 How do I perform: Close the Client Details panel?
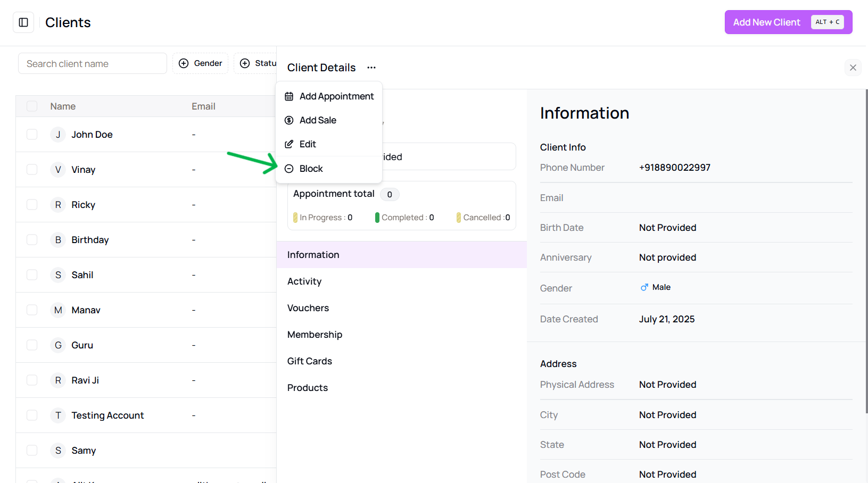pos(853,68)
